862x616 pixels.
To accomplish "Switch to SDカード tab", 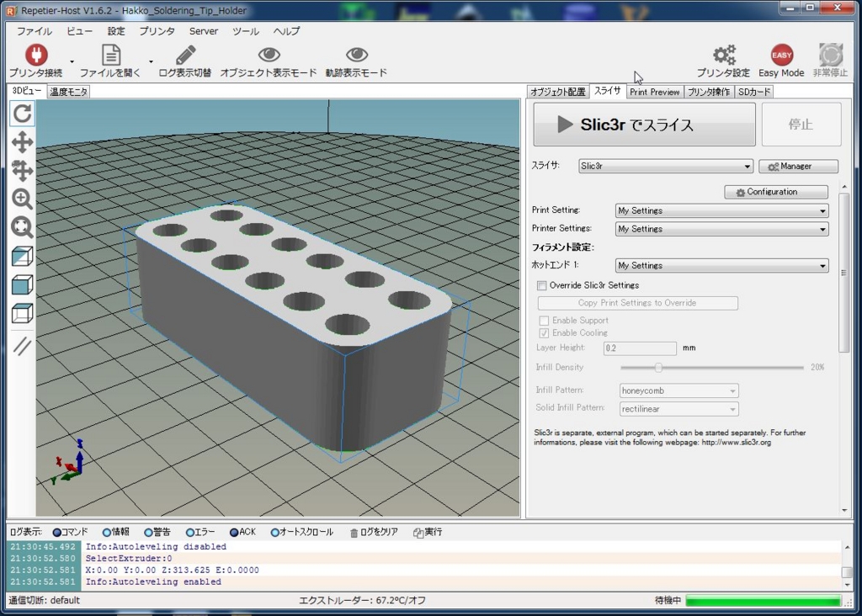I will point(754,92).
